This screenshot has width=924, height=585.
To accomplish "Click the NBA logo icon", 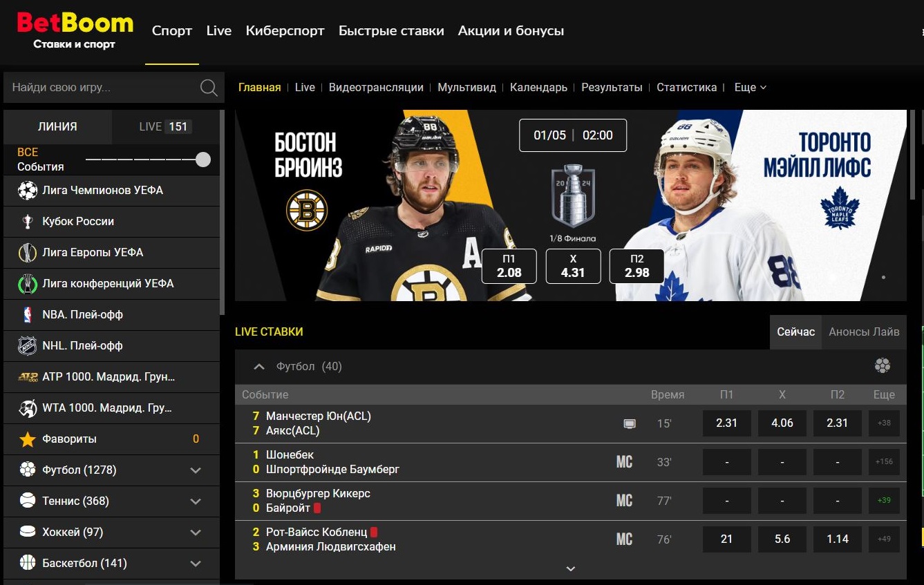I will 28,314.
